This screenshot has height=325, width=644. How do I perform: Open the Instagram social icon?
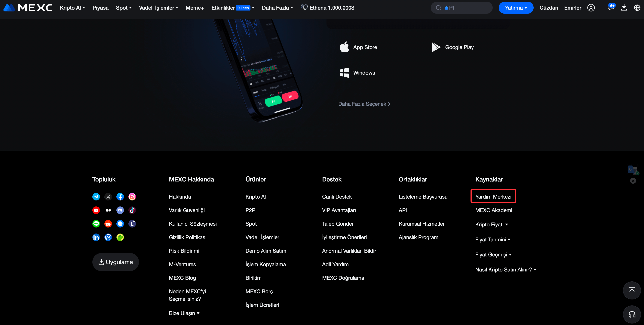tap(132, 197)
